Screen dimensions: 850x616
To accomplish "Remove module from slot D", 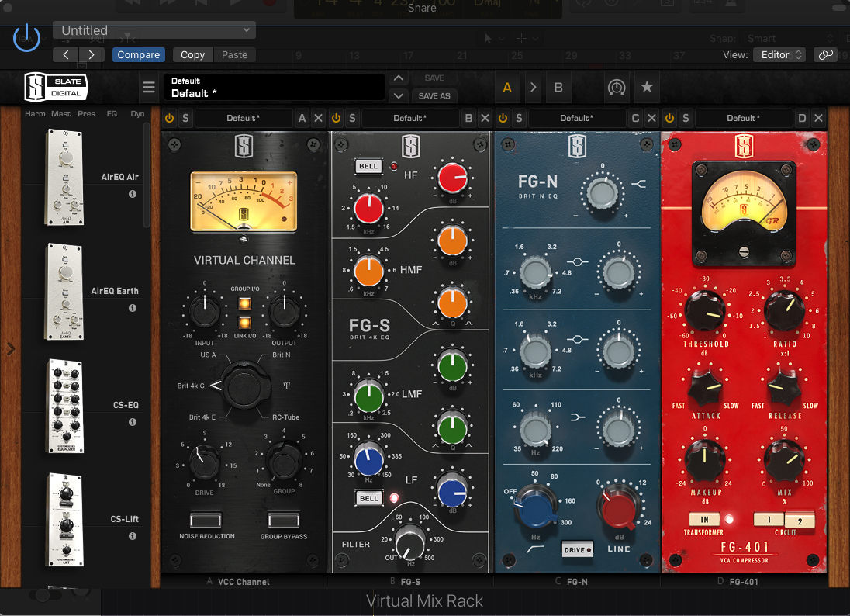I will click(818, 118).
